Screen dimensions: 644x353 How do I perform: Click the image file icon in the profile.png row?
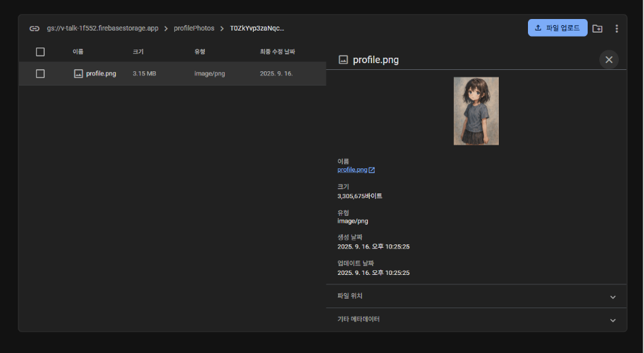78,73
